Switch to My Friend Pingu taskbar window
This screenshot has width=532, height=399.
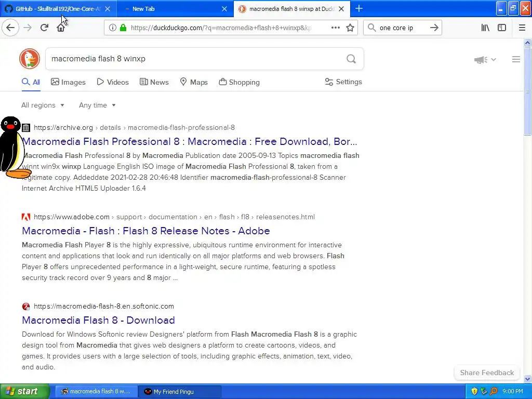180,392
